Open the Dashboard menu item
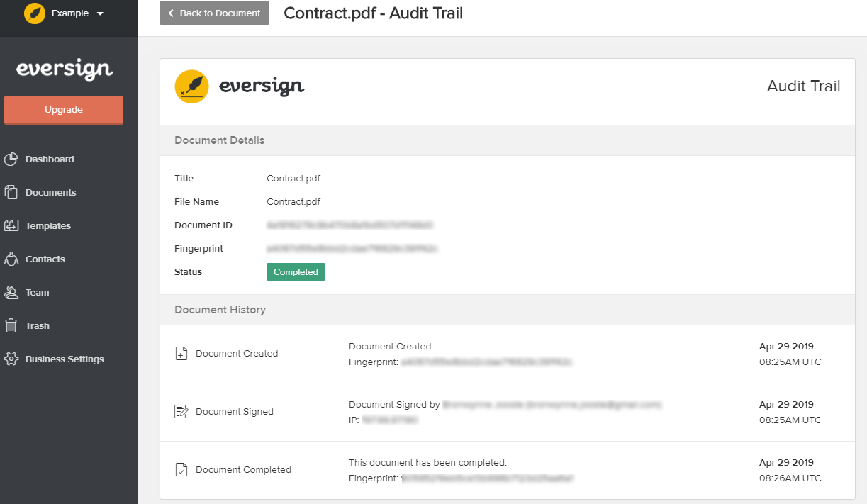 [50, 159]
